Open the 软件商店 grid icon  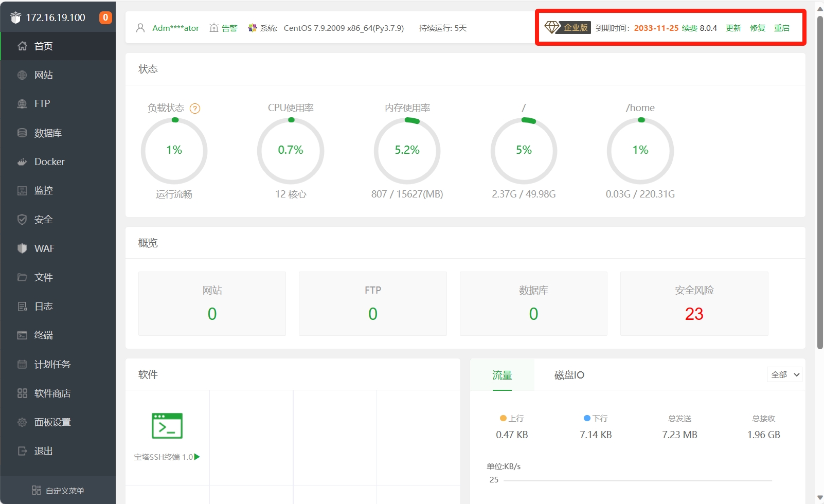coord(22,393)
